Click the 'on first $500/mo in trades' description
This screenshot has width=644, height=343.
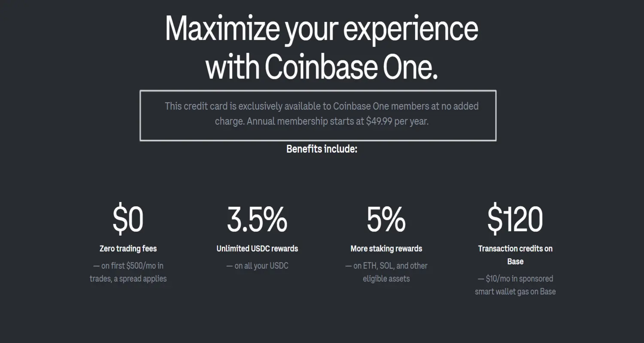(128, 266)
